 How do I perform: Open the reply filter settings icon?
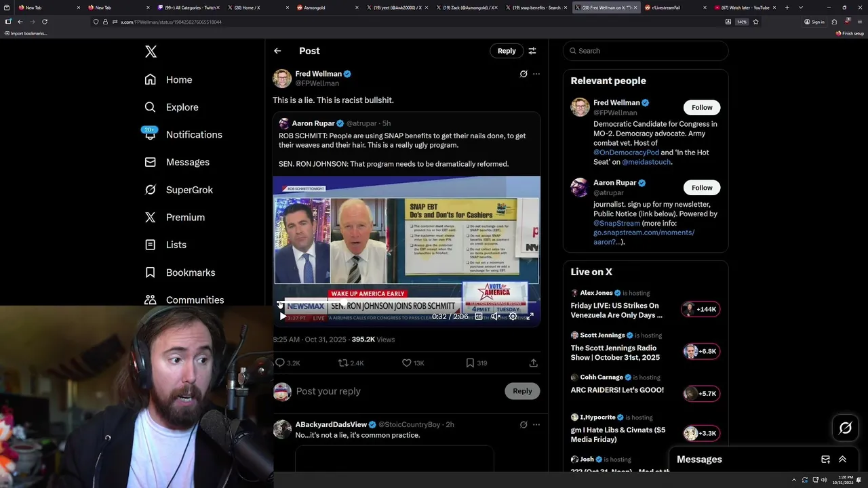[532, 51]
